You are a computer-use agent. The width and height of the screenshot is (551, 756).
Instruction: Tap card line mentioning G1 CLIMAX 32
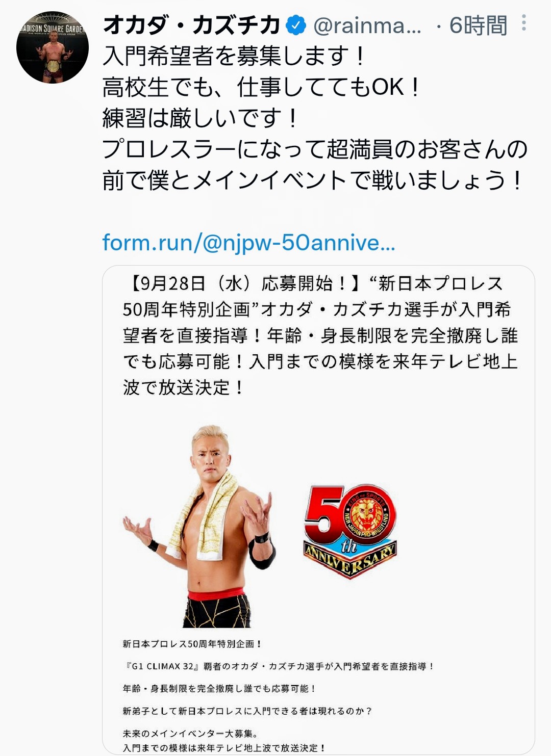coord(279,666)
